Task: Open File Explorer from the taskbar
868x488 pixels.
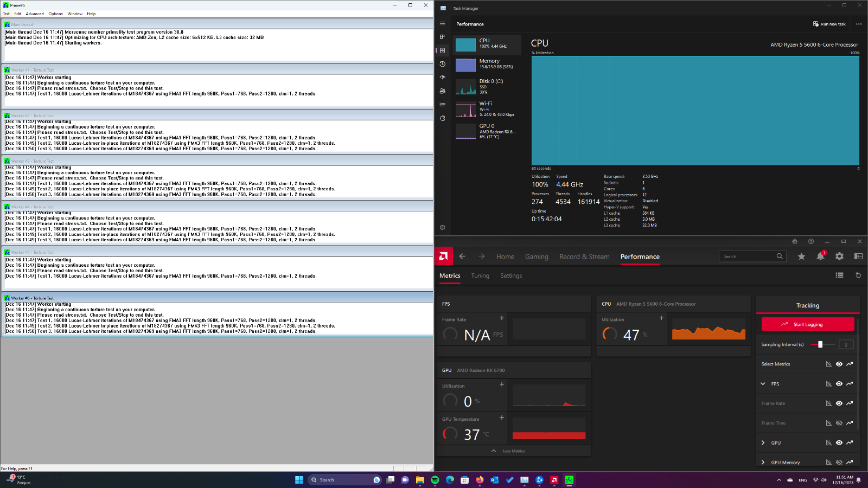Action: coord(420,480)
